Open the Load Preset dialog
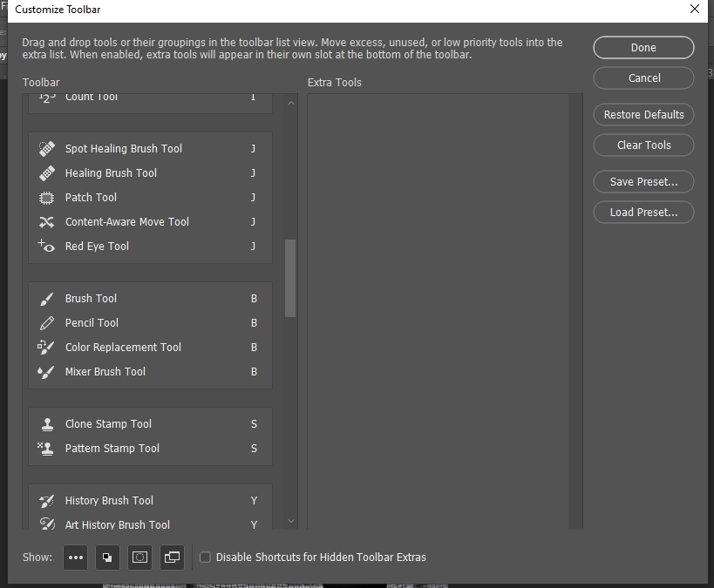 (643, 212)
